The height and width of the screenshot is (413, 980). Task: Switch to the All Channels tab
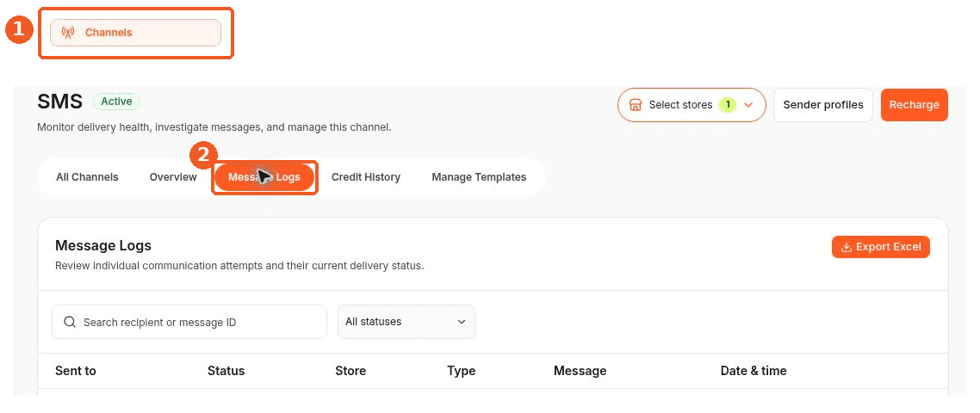[x=87, y=177]
